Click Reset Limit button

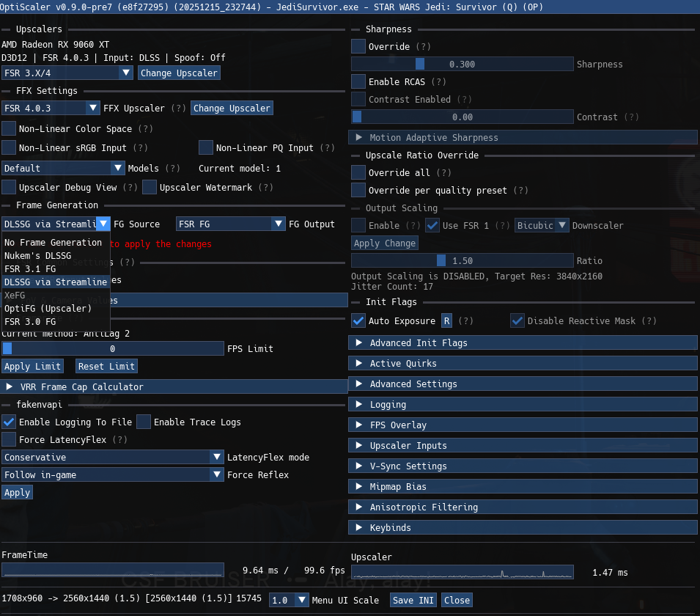[x=106, y=367]
